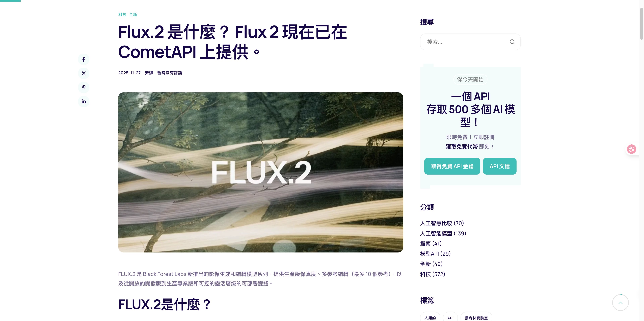Open the API 文檔 button

499,166
